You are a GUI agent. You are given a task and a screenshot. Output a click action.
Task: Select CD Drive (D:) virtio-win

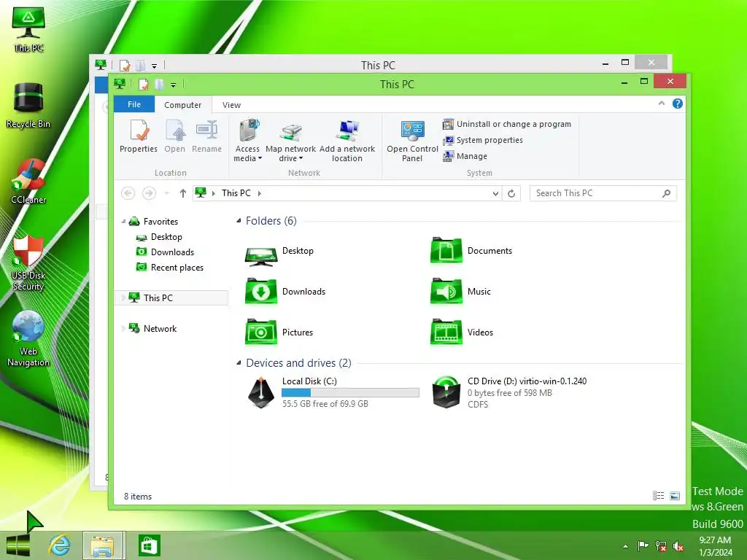pyautogui.click(x=509, y=392)
